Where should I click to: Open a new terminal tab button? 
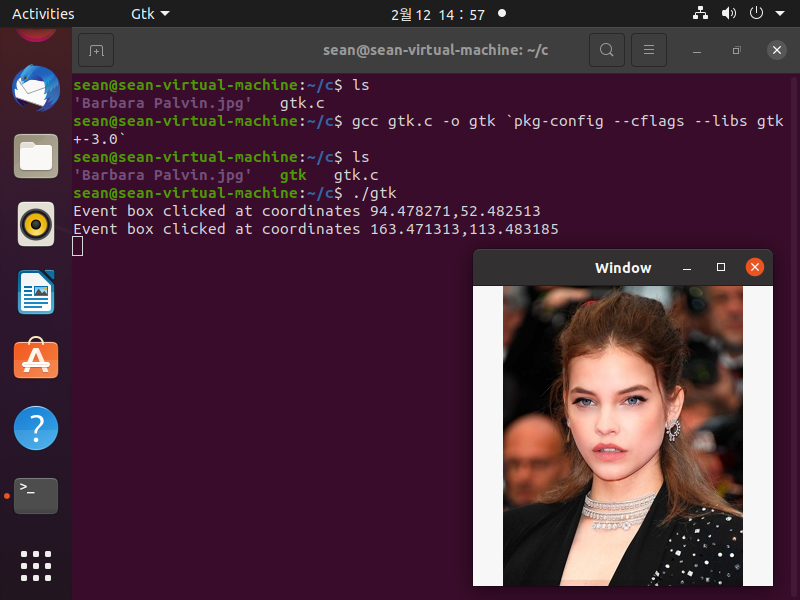pos(96,50)
